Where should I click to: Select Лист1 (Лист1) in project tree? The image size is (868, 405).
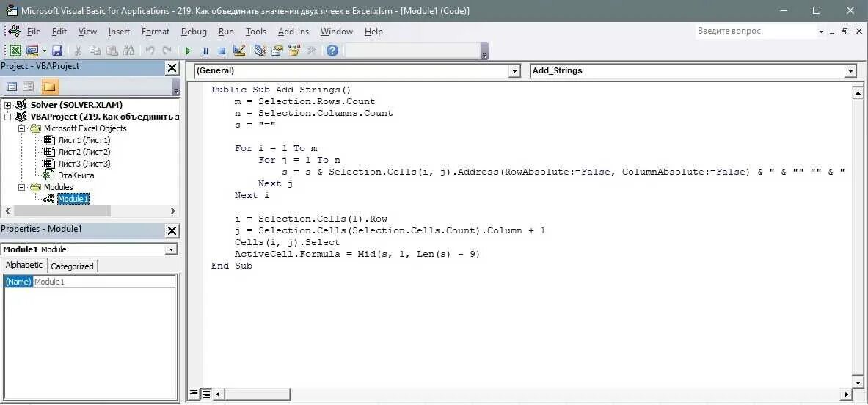tap(84, 140)
